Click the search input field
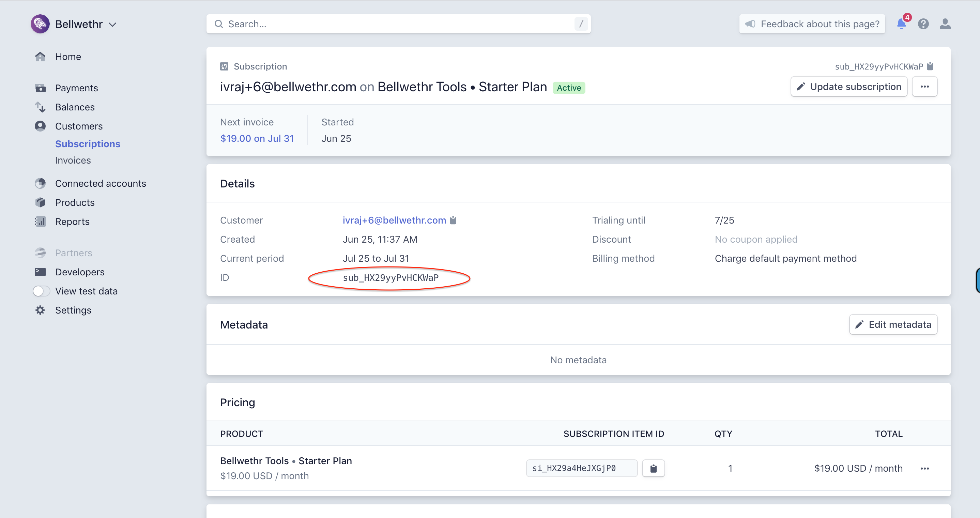 coord(399,24)
